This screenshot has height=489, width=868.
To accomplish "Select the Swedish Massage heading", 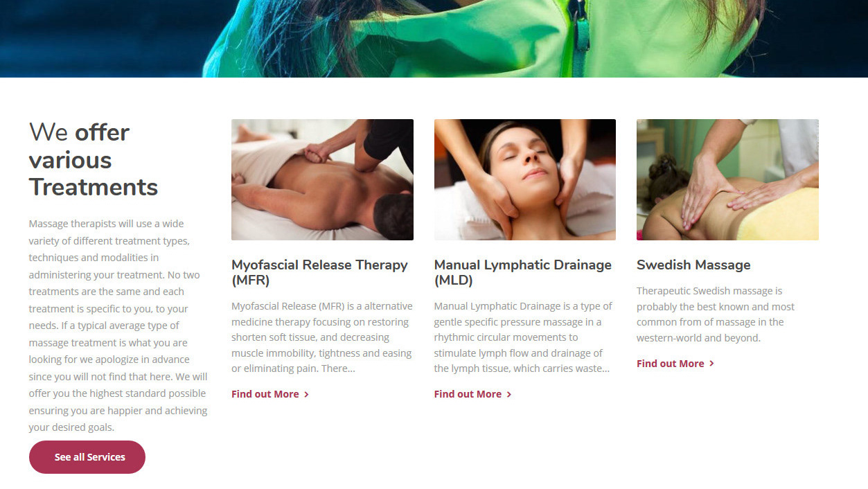I will [x=693, y=265].
